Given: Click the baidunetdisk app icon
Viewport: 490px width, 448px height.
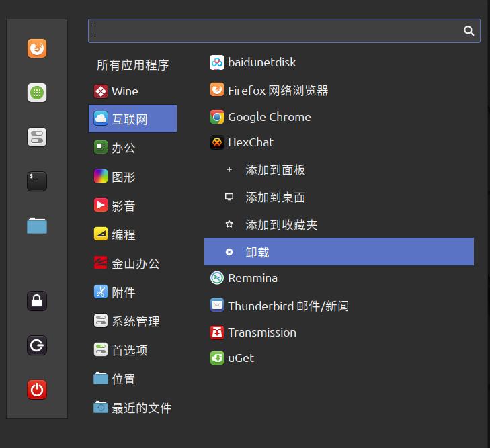Looking at the screenshot, I should pos(217,62).
